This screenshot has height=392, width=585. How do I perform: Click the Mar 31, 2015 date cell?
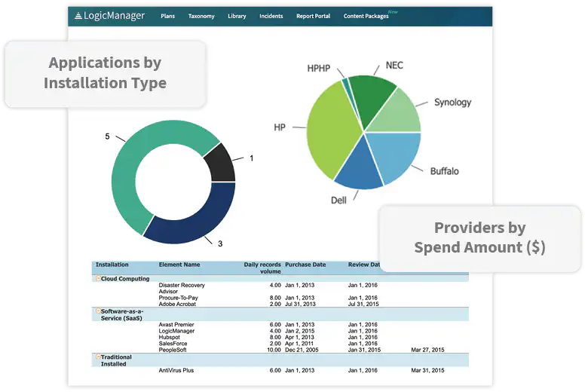click(427, 370)
